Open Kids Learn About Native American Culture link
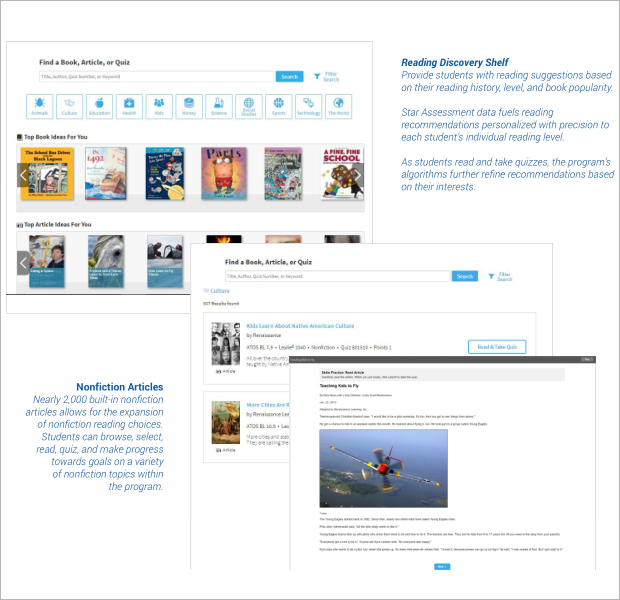 [x=300, y=326]
